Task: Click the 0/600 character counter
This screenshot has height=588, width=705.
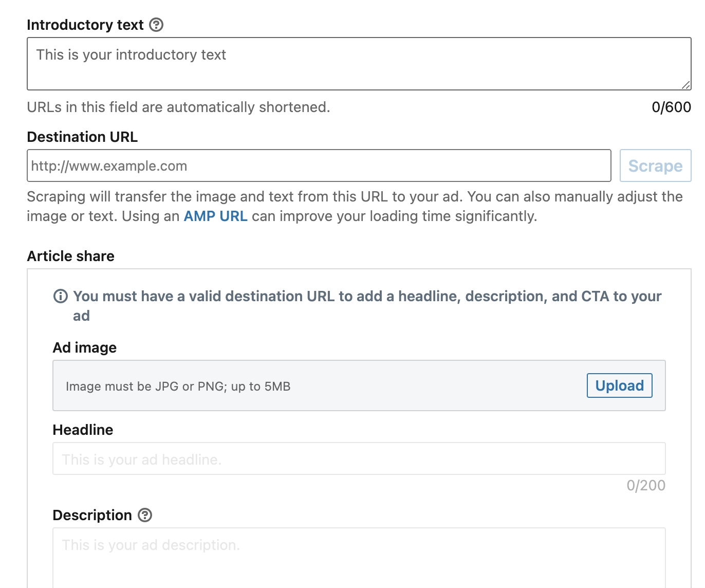Action: point(671,107)
